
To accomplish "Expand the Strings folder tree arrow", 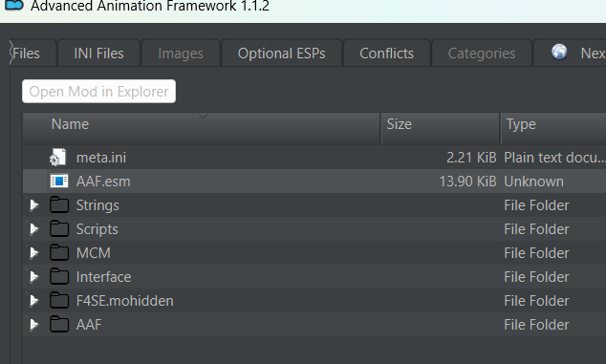I will pos(34,204).
